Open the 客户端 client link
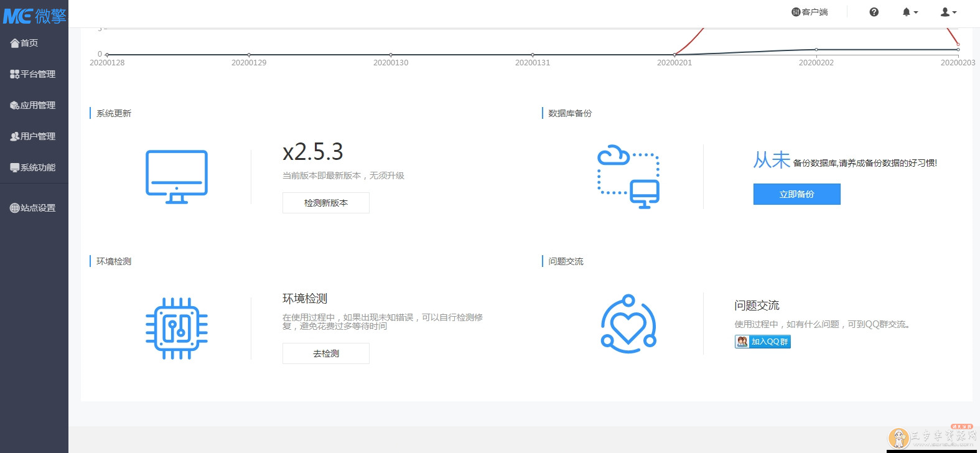 tap(810, 12)
